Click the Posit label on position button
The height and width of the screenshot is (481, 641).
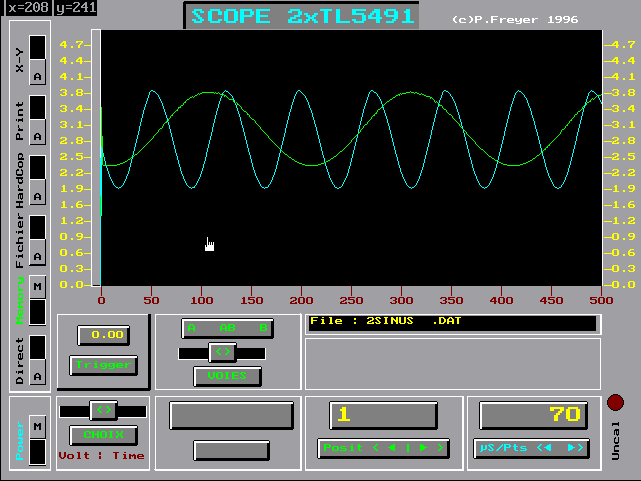click(x=343, y=447)
